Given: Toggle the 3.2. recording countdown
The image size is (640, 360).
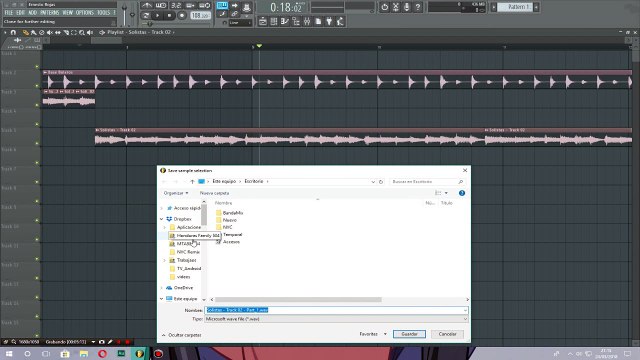Looking at the screenshot, I should coord(176,5).
